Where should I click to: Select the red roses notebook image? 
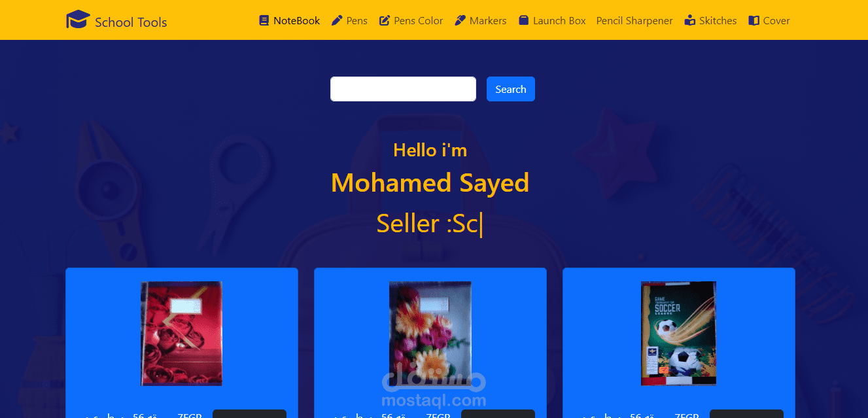tap(182, 333)
